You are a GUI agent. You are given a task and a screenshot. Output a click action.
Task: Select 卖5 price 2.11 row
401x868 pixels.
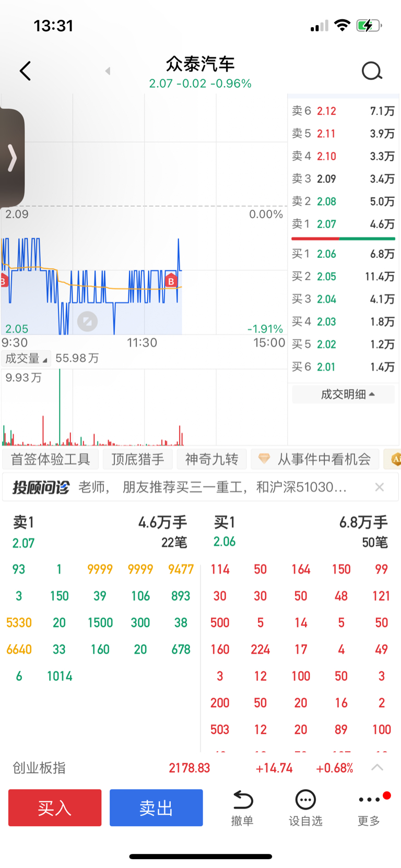tap(343, 134)
